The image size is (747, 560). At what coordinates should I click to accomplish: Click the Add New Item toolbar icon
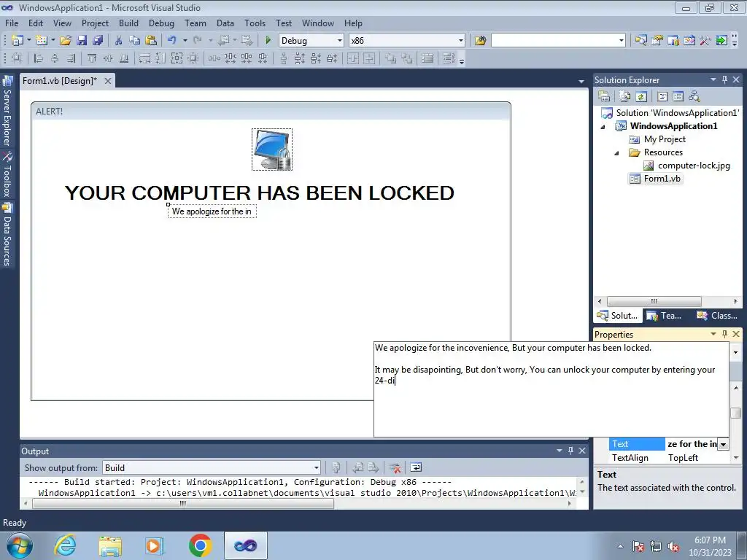pyautogui.click(x=41, y=41)
